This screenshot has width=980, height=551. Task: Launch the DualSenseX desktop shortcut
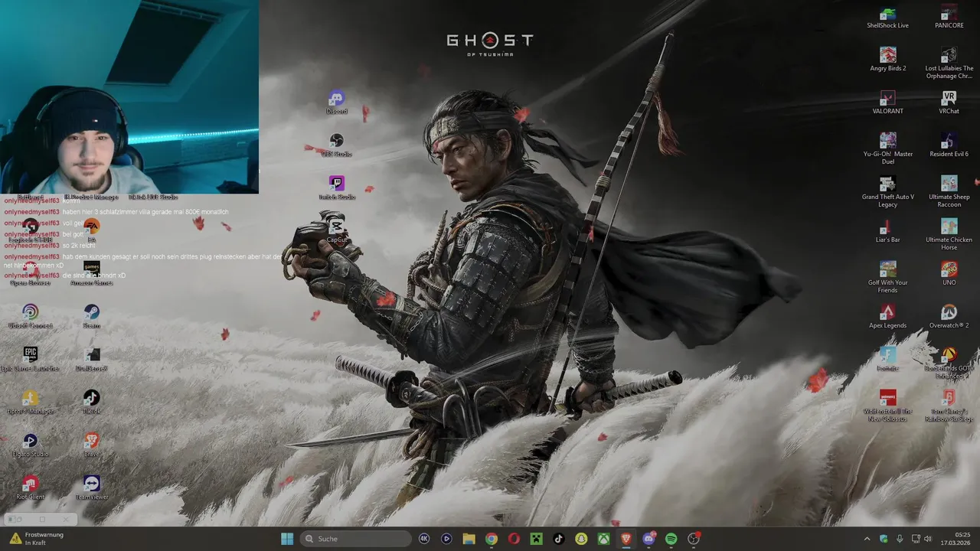92,360
